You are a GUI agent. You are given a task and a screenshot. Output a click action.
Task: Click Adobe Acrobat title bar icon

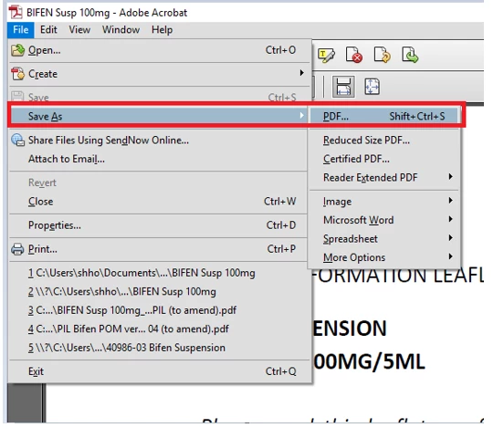(16, 13)
